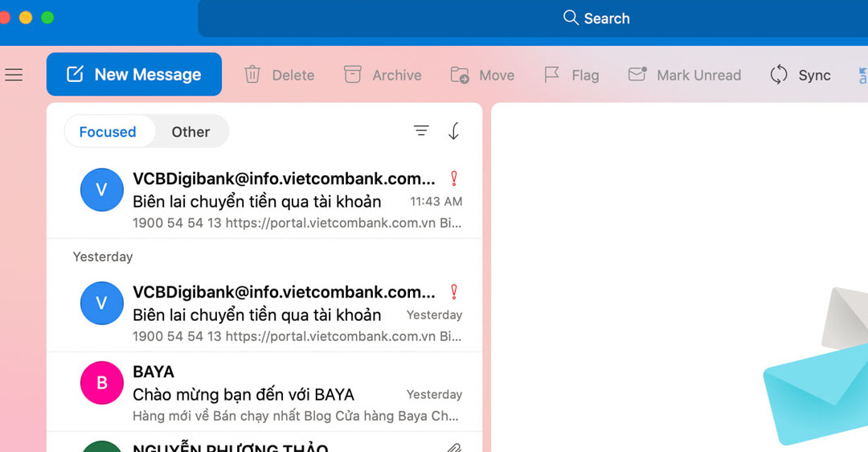
Task: Click the yellow macOS minimize button
Action: pos(26,18)
